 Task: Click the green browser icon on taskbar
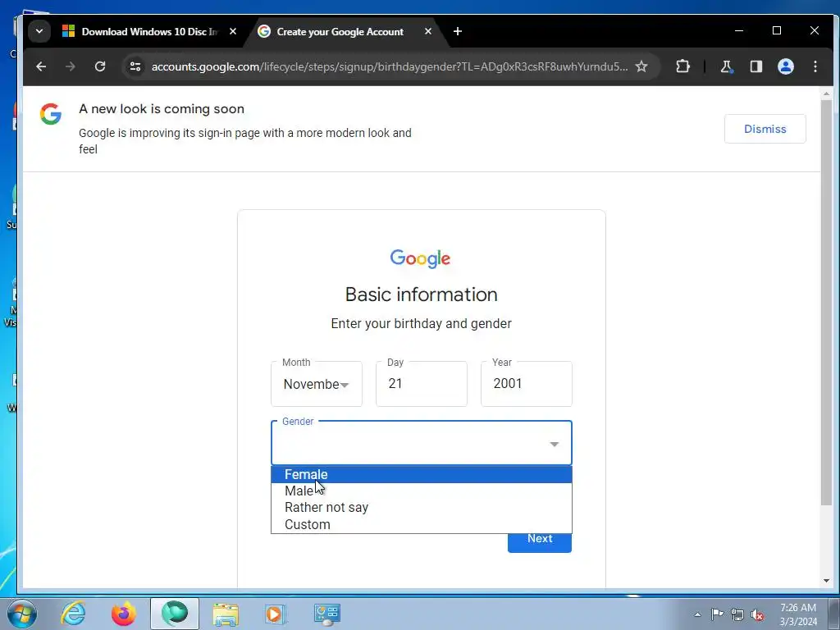175,614
